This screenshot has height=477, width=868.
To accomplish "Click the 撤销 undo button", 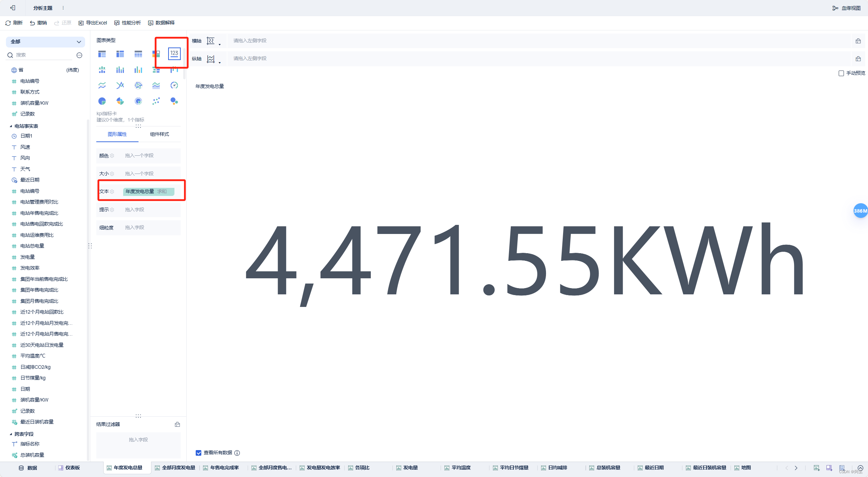I will pyautogui.click(x=38, y=23).
